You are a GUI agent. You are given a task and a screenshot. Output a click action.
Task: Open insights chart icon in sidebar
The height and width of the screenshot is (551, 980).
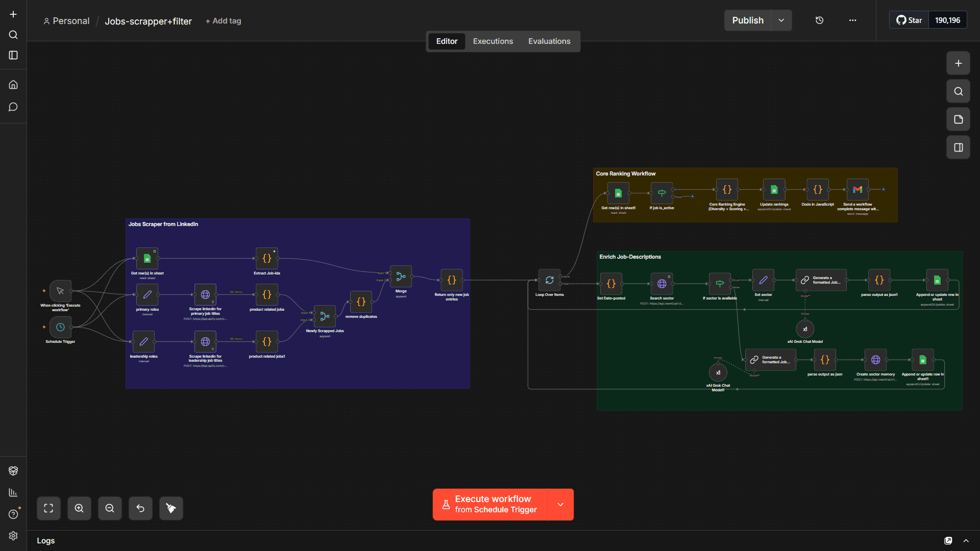13,492
